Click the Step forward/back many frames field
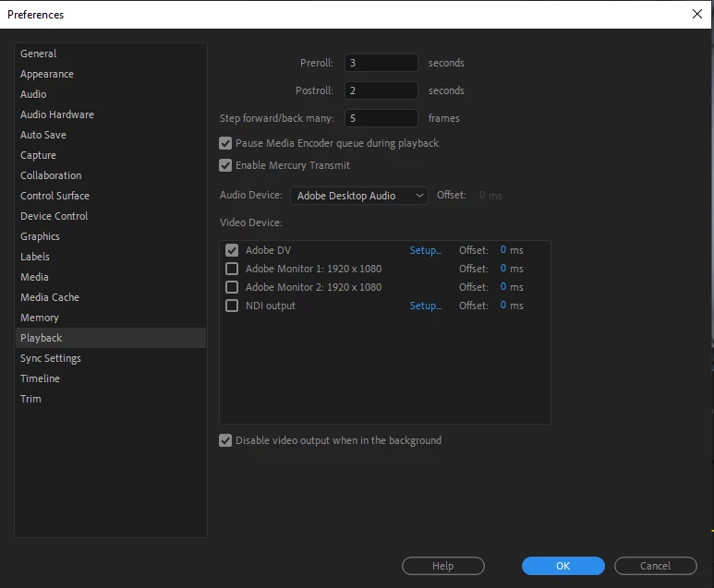This screenshot has width=714, height=588. (381, 118)
